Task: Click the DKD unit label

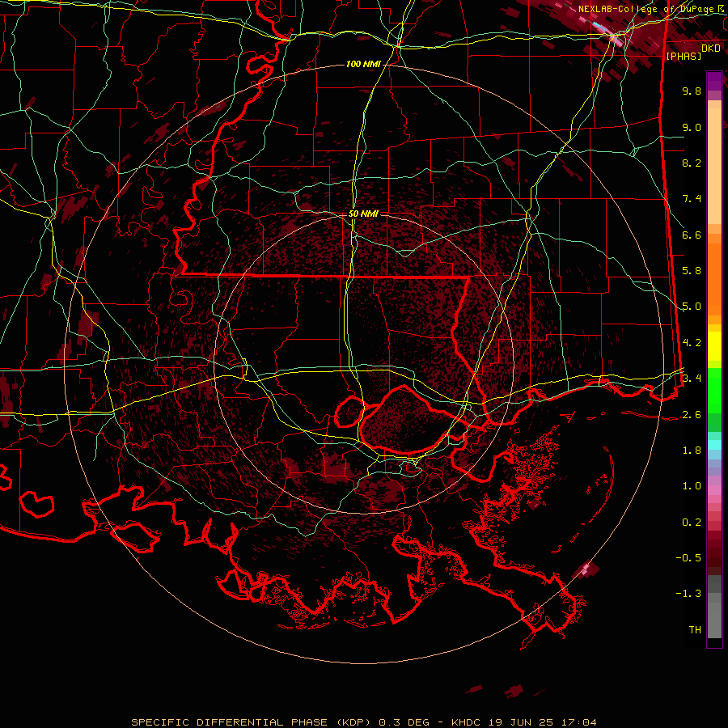Action: 710,49
